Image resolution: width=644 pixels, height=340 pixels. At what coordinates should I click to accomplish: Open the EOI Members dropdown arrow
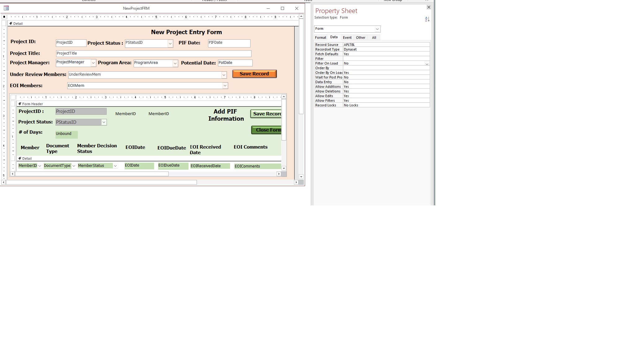(x=225, y=85)
